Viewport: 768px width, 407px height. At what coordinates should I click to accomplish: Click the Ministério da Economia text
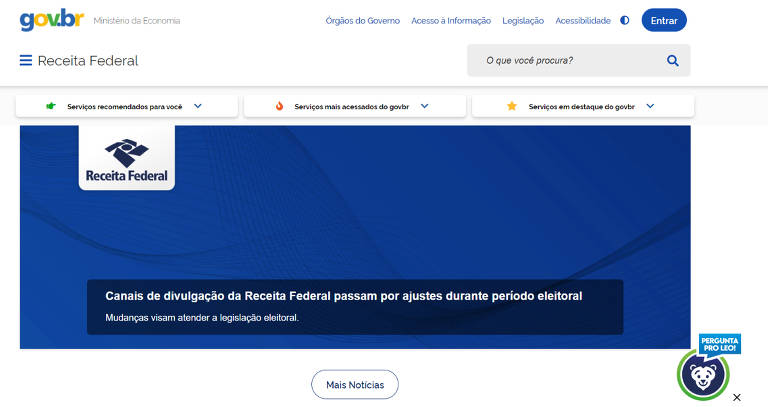click(137, 21)
